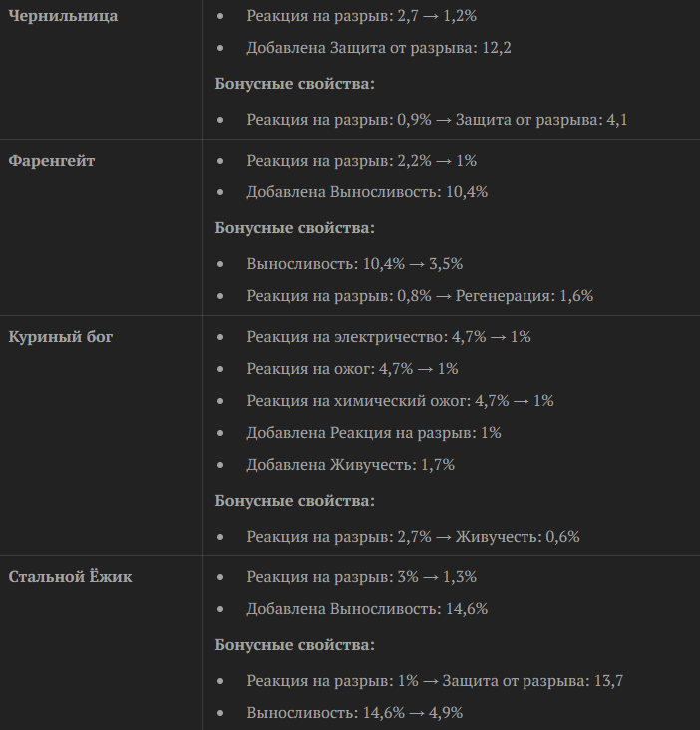The image size is (700, 730).
Task: Click the "Чернильница" artifact name
Action: click(x=63, y=16)
